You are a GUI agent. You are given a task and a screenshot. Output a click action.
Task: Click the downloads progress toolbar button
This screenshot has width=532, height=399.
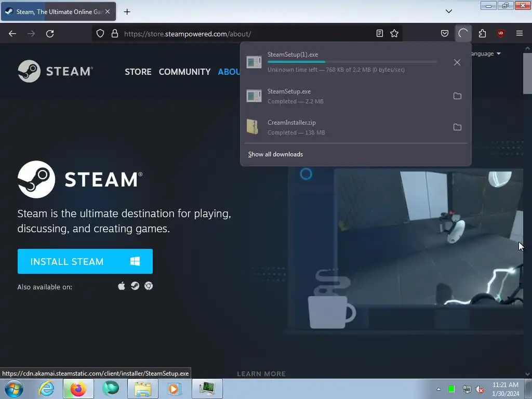463,33
